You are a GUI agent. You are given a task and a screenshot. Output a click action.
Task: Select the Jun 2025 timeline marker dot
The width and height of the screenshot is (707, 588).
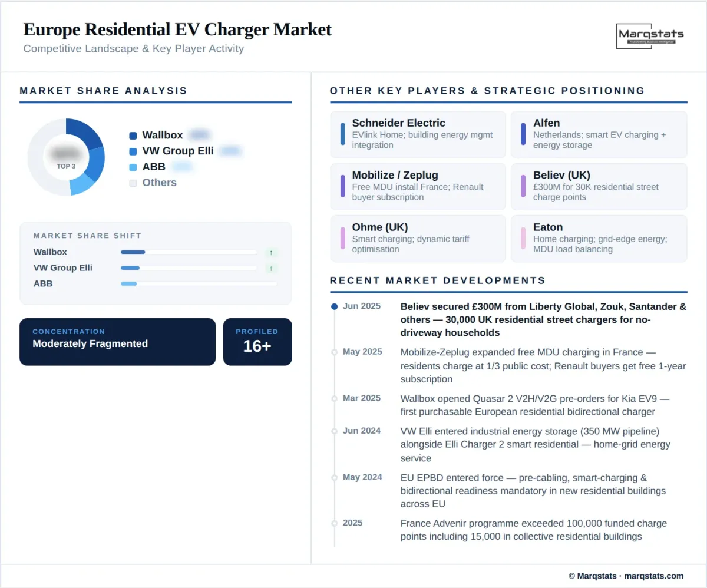[333, 306]
